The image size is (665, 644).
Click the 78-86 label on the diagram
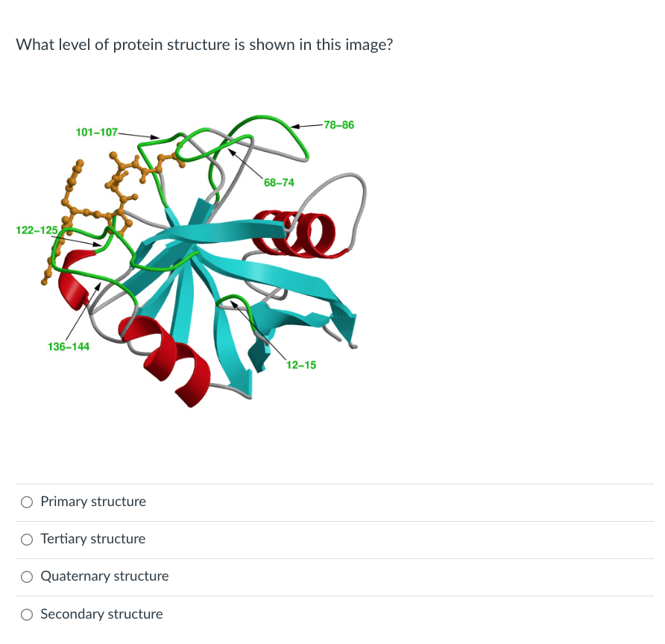(x=340, y=125)
